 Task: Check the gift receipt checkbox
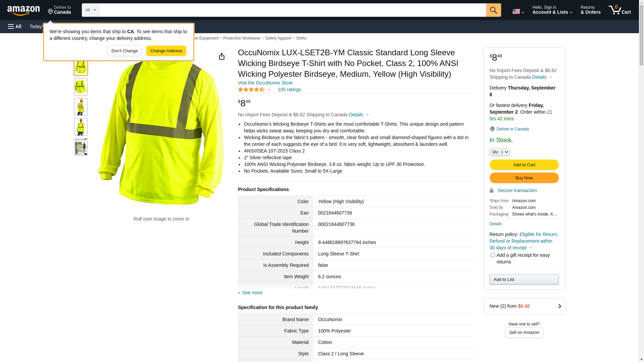(x=492, y=255)
